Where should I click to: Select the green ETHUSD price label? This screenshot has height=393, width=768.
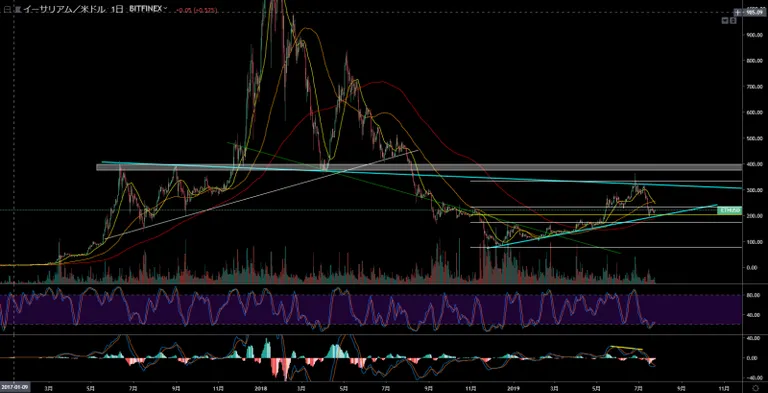[x=728, y=210]
